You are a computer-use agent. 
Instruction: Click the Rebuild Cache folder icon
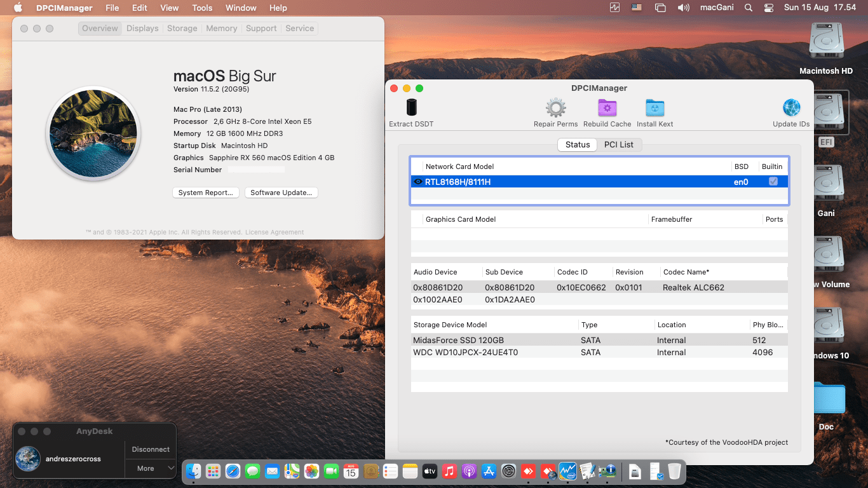(607, 107)
